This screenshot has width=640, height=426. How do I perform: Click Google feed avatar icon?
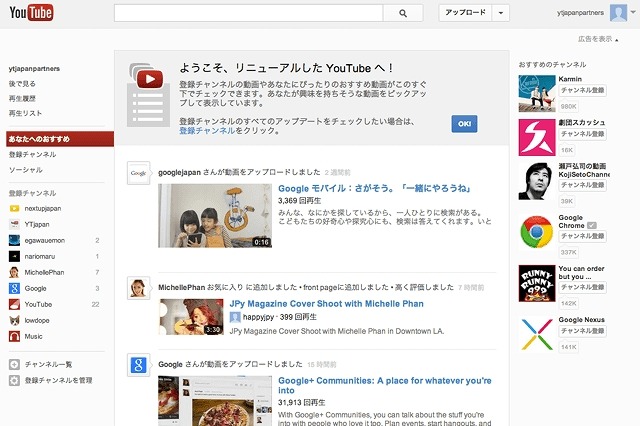(x=138, y=365)
